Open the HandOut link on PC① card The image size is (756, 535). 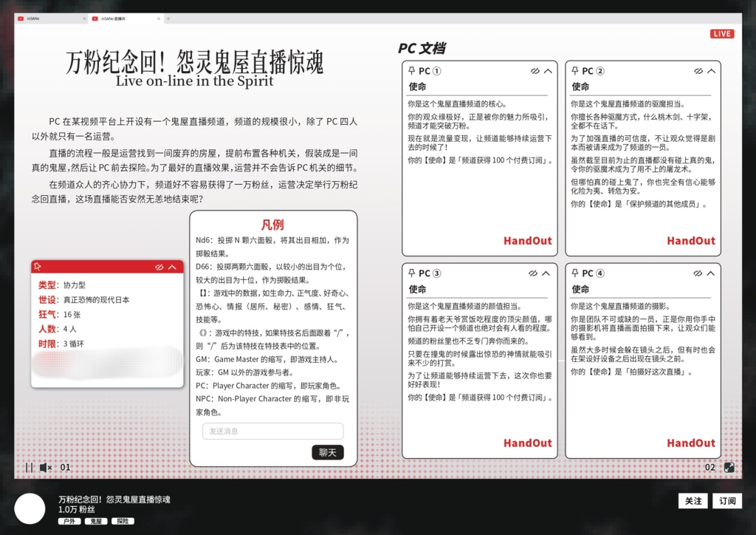[x=528, y=240]
